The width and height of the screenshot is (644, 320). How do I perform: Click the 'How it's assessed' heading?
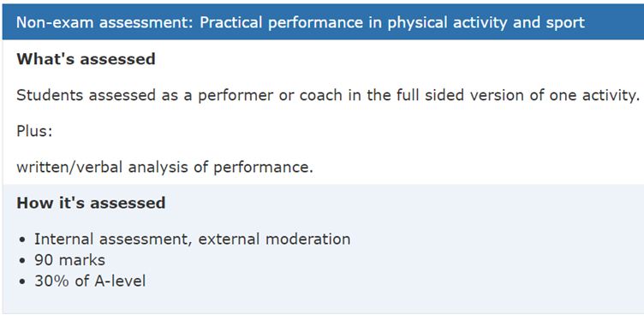pyautogui.click(x=91, y=203)
